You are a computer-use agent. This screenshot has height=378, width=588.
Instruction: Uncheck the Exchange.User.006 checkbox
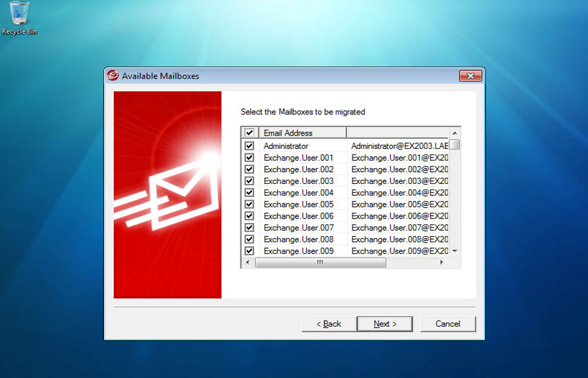pos(249,215)
